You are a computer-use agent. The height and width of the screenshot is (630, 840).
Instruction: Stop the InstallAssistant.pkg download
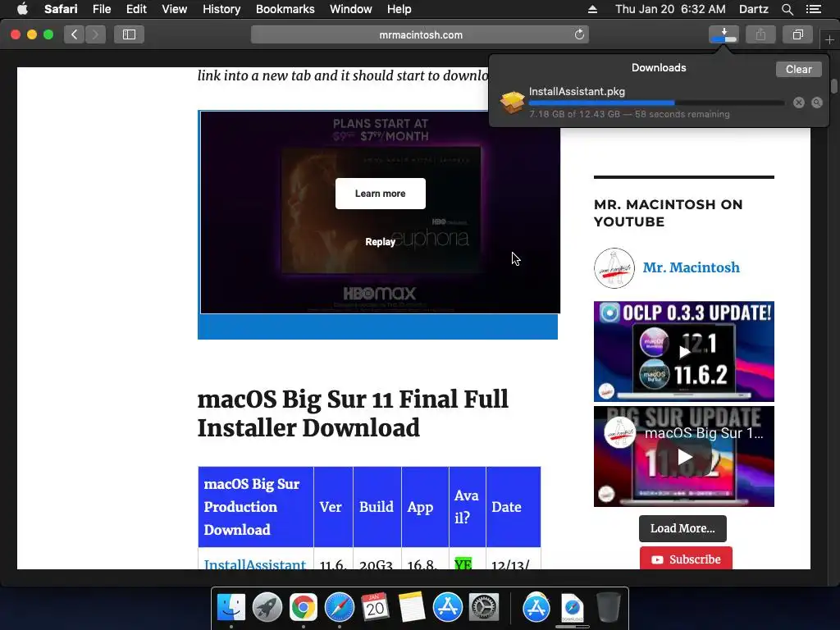[799, 103]
